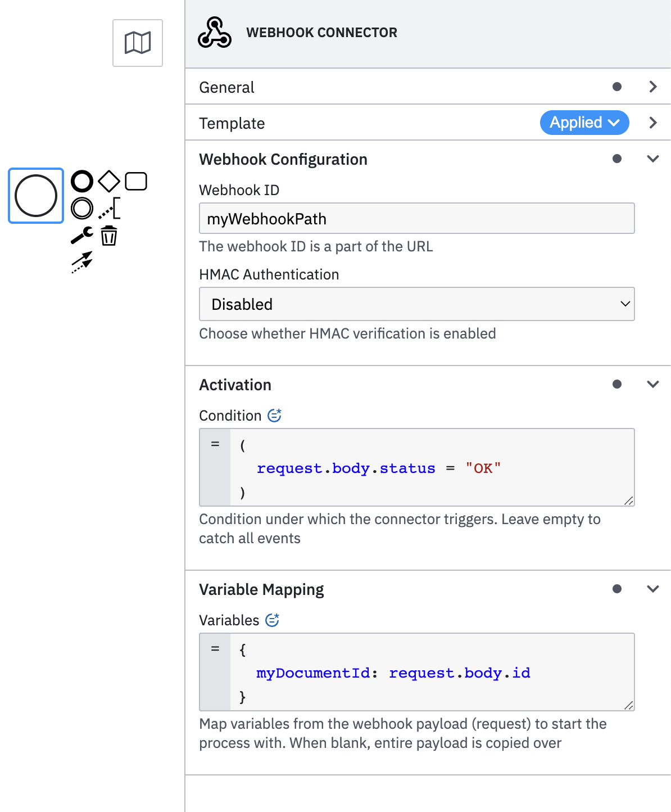The width and height of the screenshot is (671, 812).
Task: Open the HMAC Authentication dropdown
Action: pos(416,304)
